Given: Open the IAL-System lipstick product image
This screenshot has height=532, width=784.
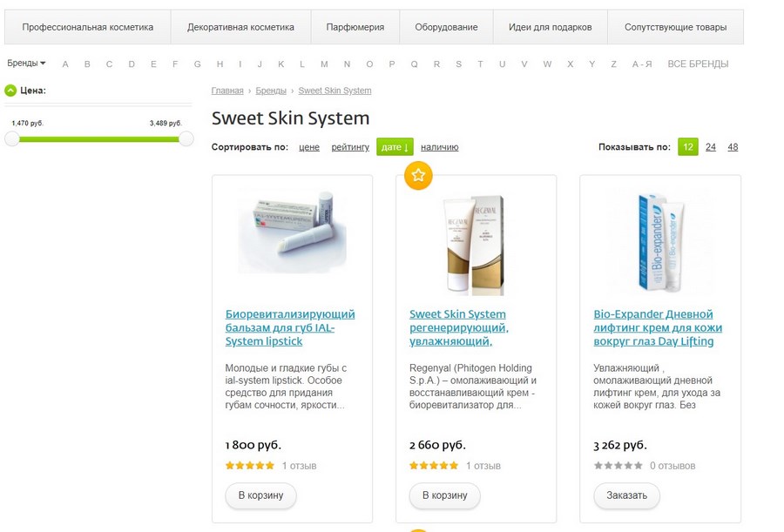Looking at the screenshot, I should tap(292, 231).
